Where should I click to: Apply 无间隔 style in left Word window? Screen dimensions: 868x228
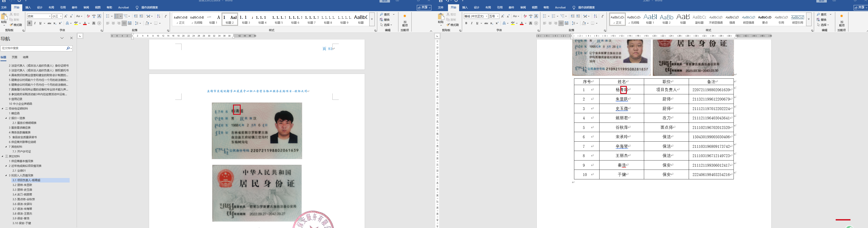click(x=197, y=19)
